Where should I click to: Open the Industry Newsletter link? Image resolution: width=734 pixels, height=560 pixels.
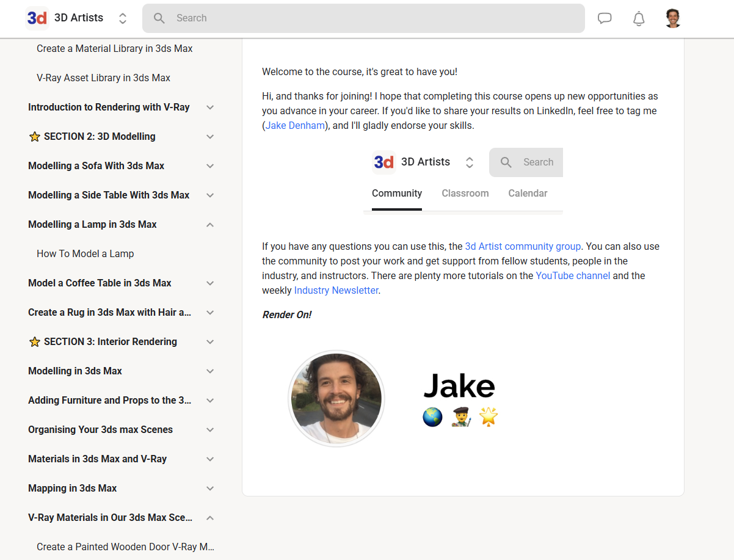tap(336, 291)
